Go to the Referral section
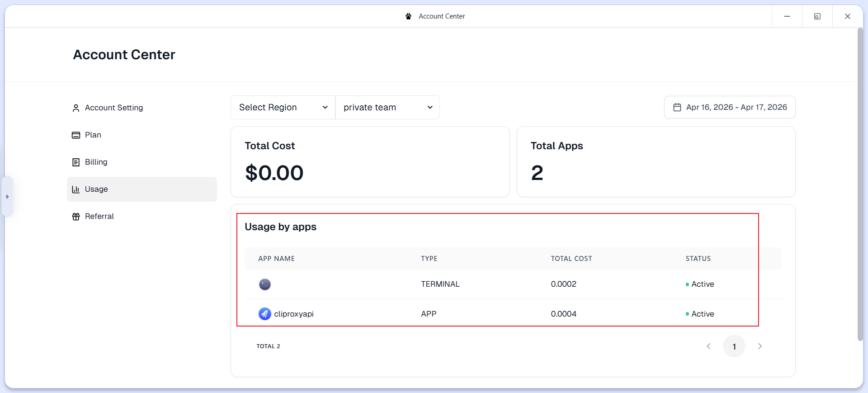 pos(99,217)
